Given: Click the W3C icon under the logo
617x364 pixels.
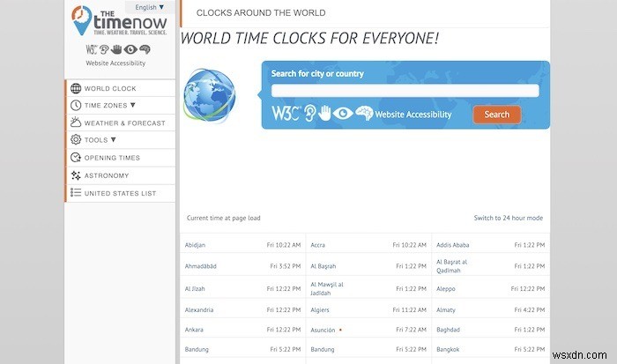Looking at the screenshot, I should tap(92, 49).
